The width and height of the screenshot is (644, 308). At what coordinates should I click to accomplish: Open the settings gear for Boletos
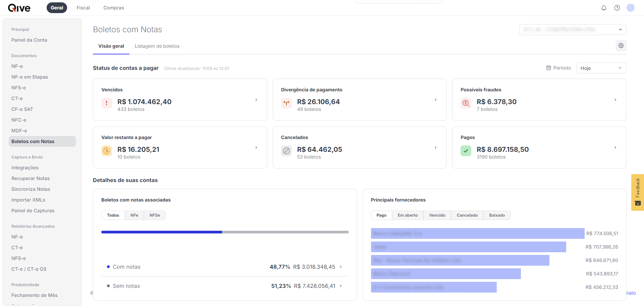(x=621, y=46)
